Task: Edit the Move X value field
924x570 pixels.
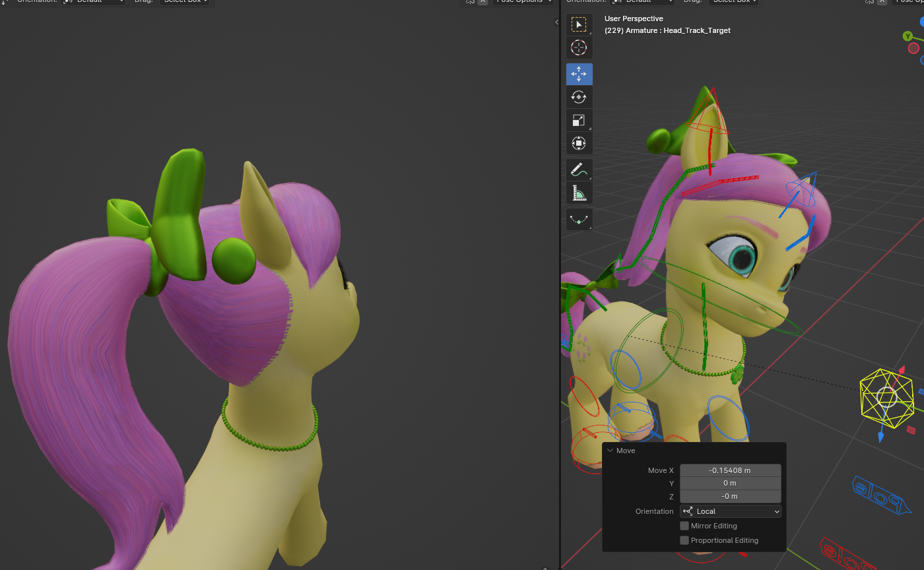Action: click(730, 470)
